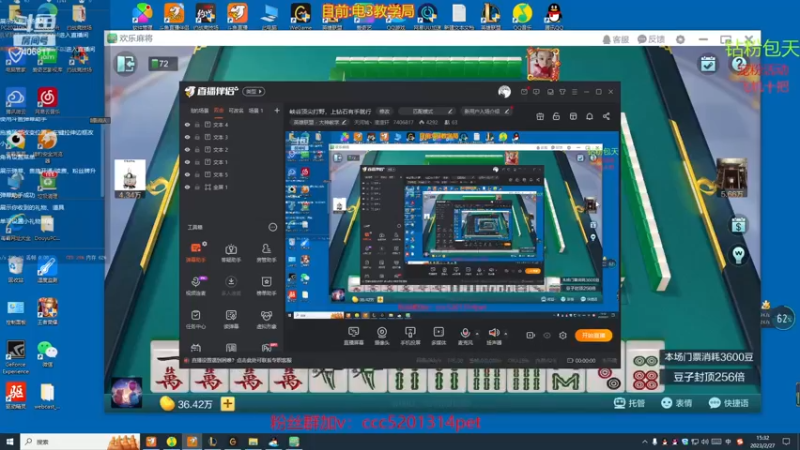
Task: Open 客服 customer service in mahjong window
Action: point(615,39)
